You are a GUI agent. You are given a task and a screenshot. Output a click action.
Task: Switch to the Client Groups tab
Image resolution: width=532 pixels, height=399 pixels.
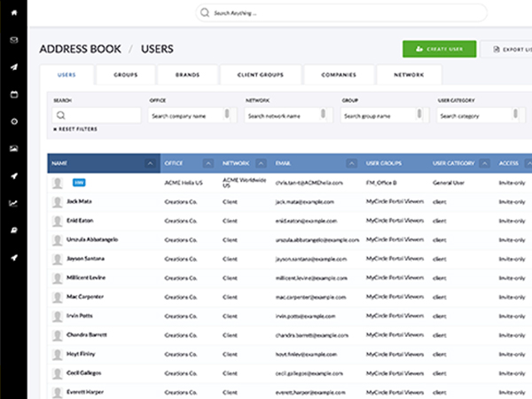(x=261, y=74)
